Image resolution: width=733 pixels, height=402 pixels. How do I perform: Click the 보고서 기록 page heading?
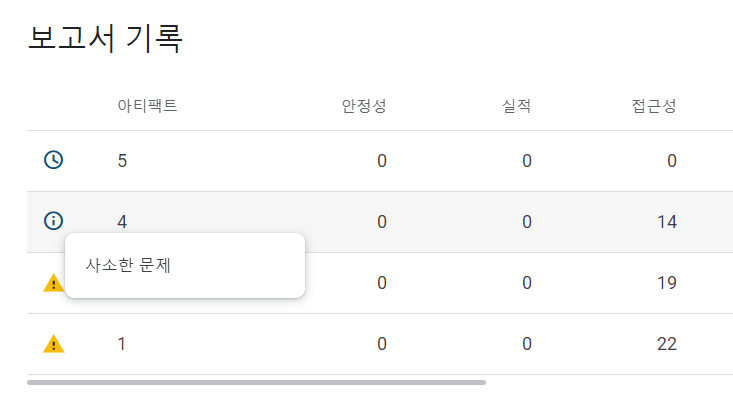105,38
